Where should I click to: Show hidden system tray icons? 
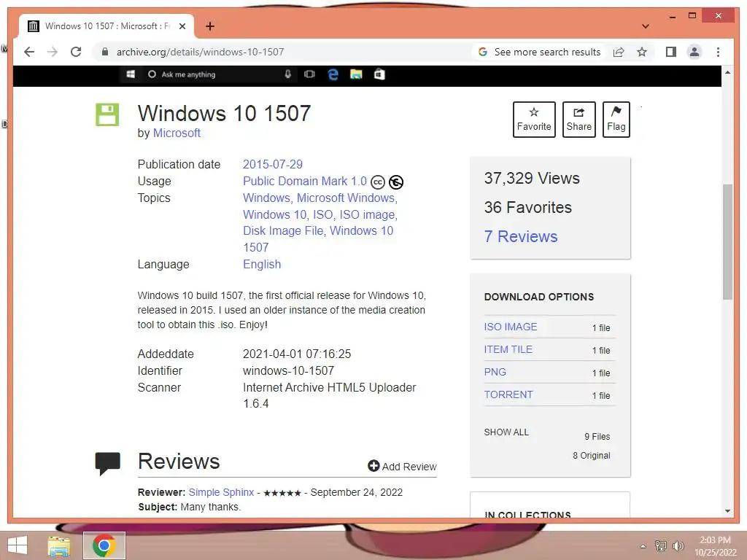click(643, 546)
